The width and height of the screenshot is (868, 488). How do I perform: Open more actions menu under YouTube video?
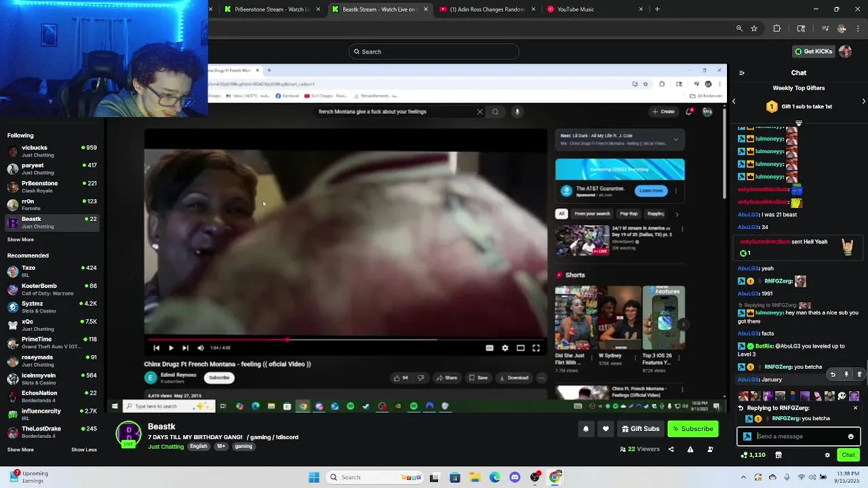tap(541, 378)
